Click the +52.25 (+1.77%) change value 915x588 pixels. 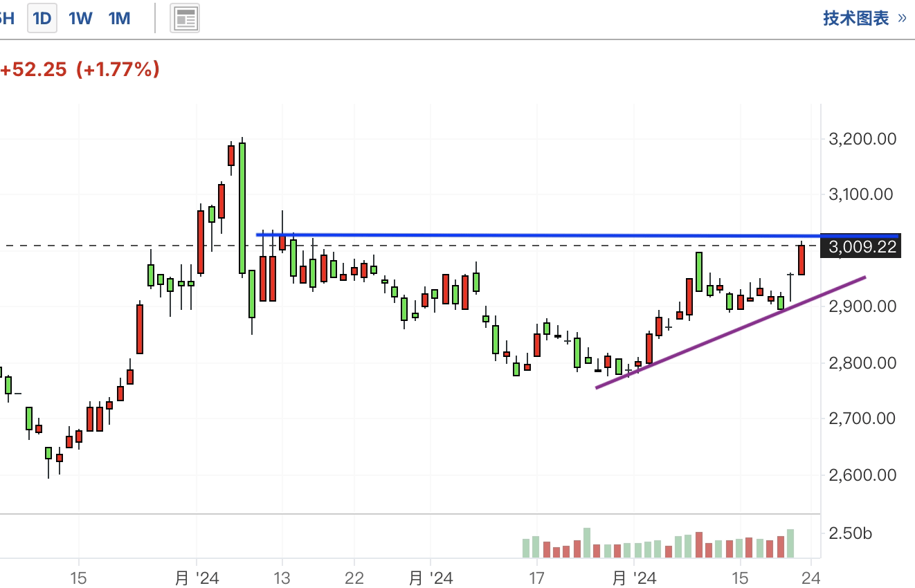pyautogui.click(x=80, y=69)
